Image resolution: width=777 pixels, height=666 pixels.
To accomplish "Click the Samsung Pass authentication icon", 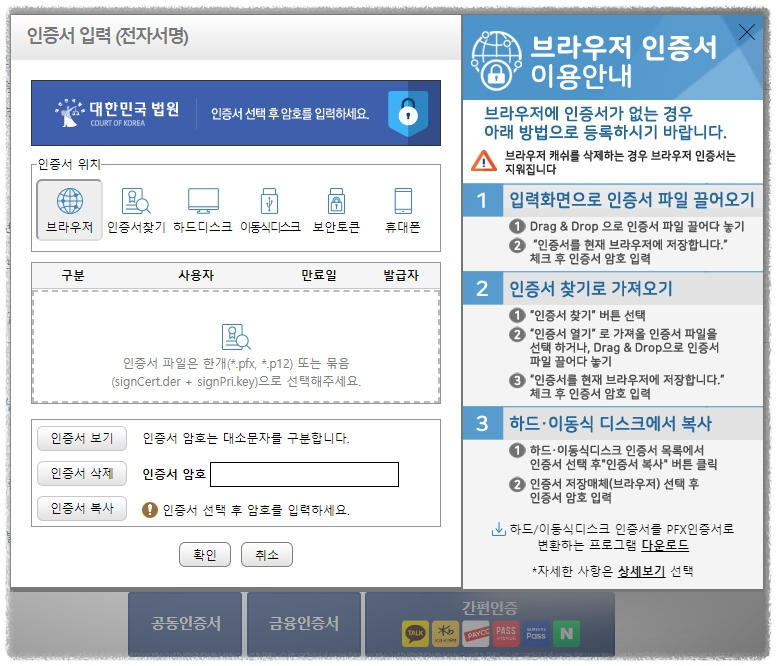I will (536, 633).
